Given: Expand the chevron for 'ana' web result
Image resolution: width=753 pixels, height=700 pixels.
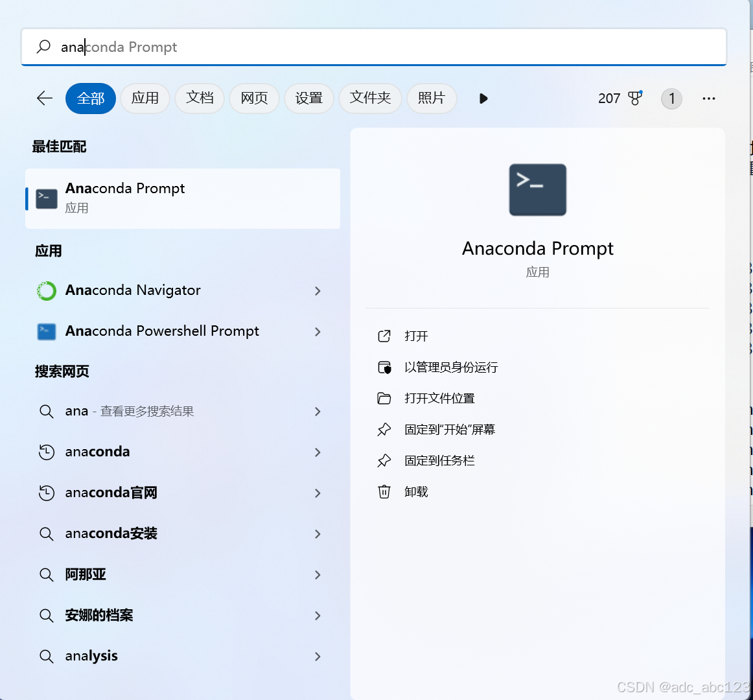Looking at the screenshot, I should [x=318, y=412].
